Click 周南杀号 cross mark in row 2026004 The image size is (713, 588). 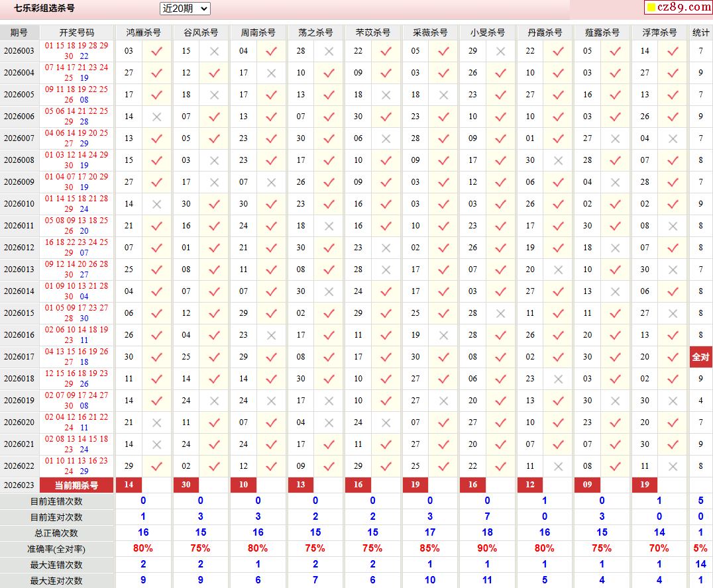click(271, 73)
